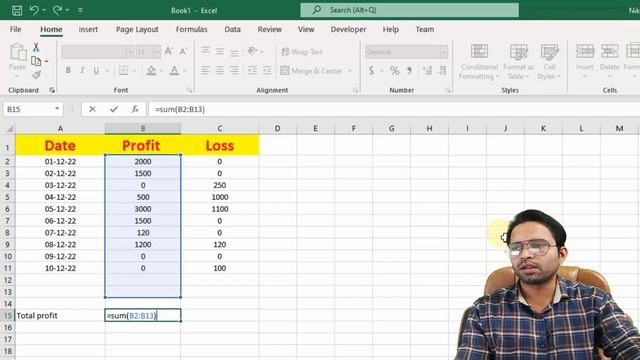
Task: Click Increase Font Size icon
Action: coord(169,51)
